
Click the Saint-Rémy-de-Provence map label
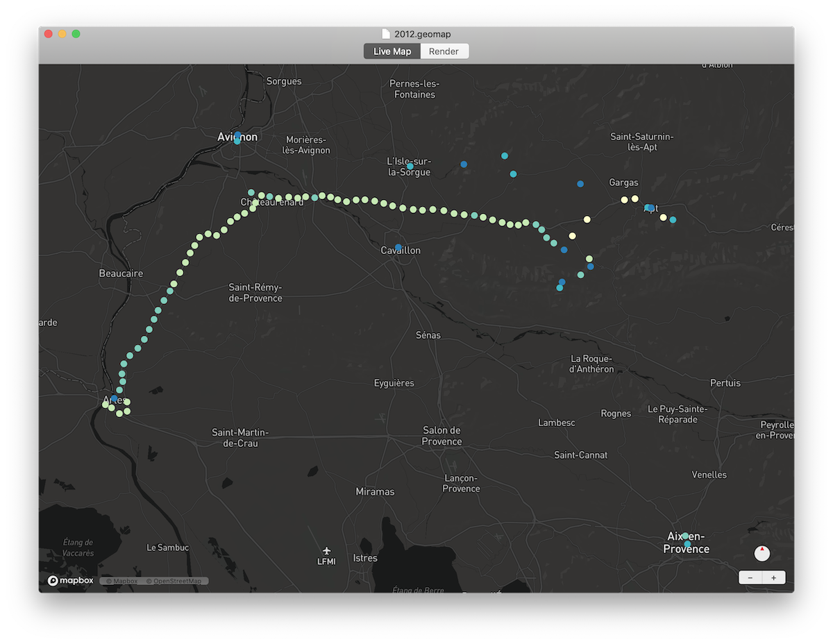pyautogui.click(x=255, y=293)
